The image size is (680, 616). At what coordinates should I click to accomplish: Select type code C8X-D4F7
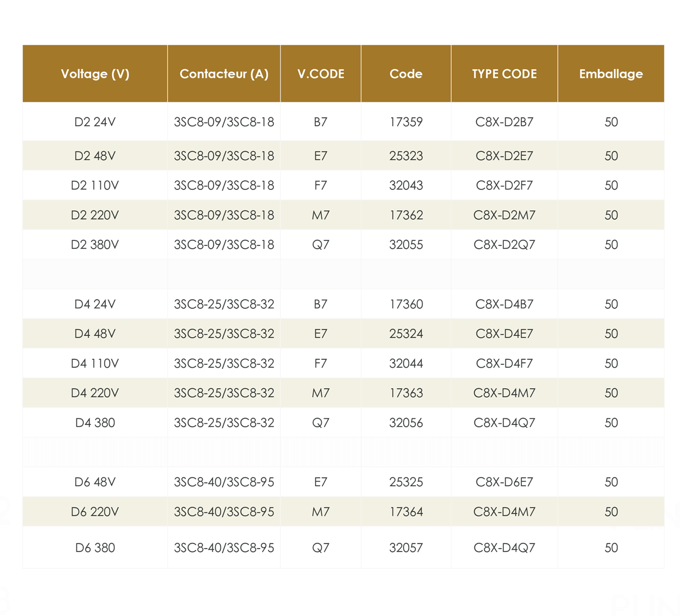(504, 363)
